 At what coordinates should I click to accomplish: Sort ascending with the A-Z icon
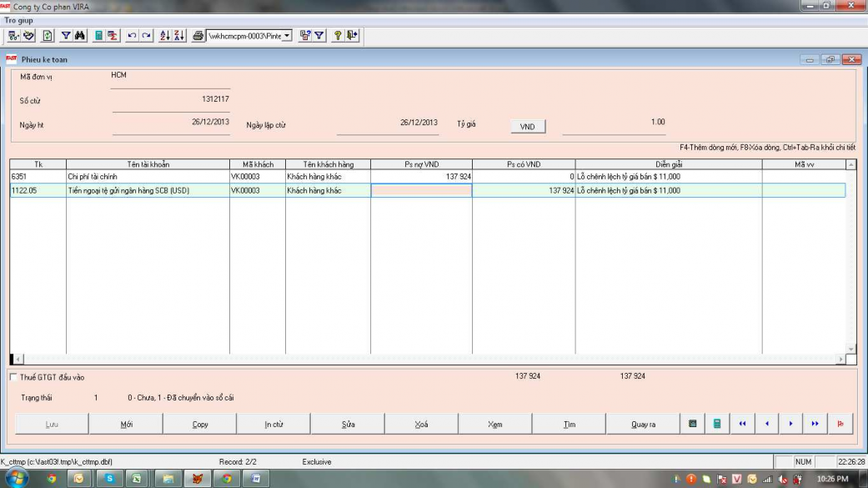pos(164,36)
